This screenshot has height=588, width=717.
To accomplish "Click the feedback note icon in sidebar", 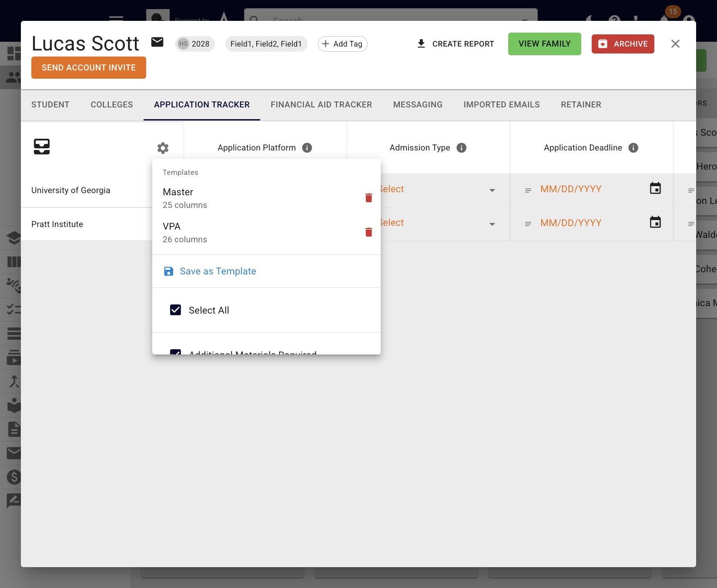I will coord(13,501).
